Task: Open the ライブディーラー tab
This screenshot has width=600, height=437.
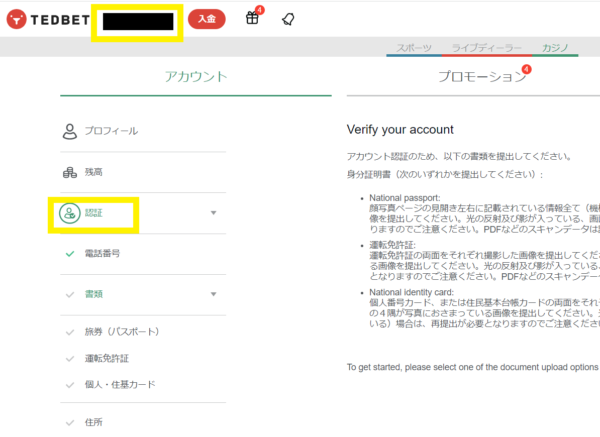Action: [x=487, y=47]
